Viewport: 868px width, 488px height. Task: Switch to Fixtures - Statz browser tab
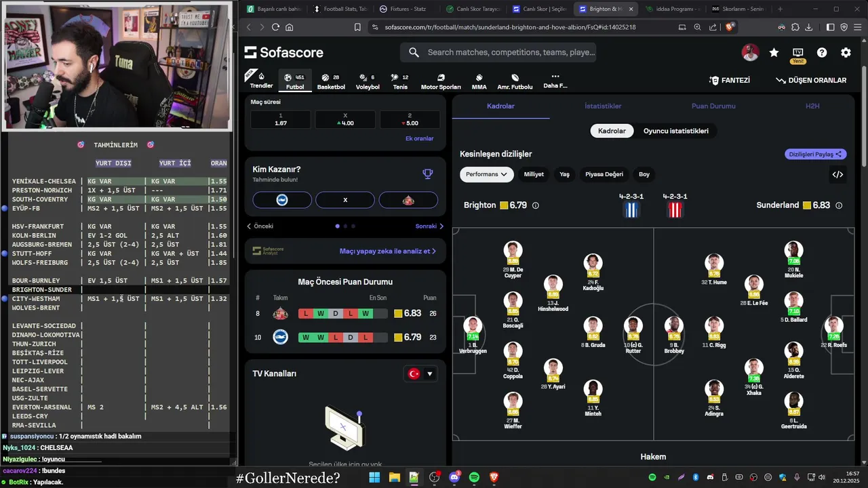[403, 9]
